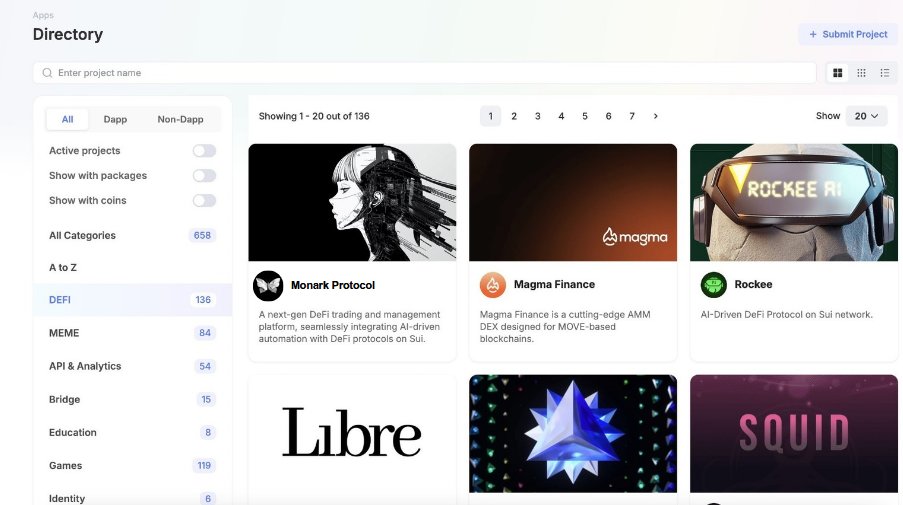Go to page 6
This screenshot has width=903, height=505.
pyautogui.click(x=608, y=116)
